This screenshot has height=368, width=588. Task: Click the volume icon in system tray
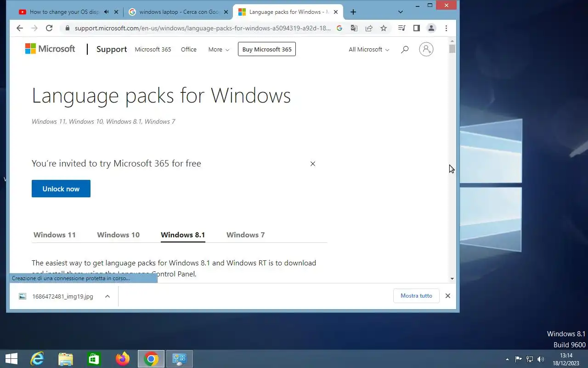(541, 359)
